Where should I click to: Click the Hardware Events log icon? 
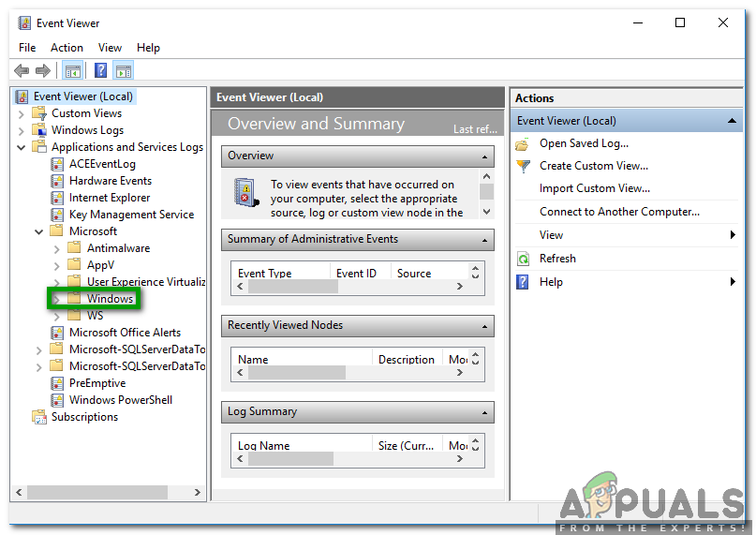(x=57, y=182)
